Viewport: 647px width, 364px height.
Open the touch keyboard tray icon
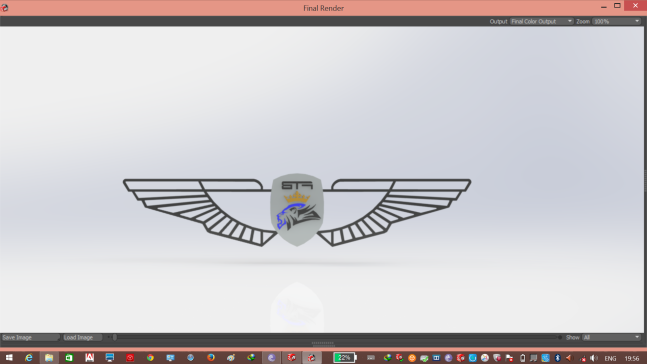371,358
